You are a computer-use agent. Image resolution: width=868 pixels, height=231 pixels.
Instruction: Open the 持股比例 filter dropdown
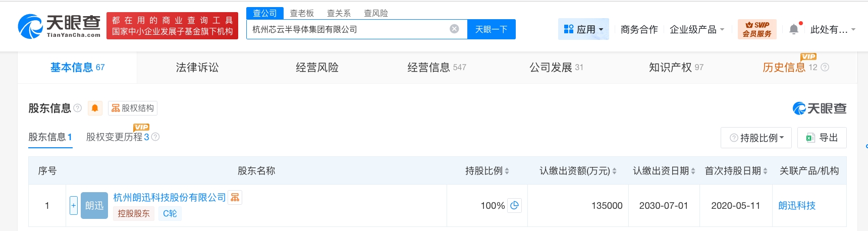pos(756,138)
